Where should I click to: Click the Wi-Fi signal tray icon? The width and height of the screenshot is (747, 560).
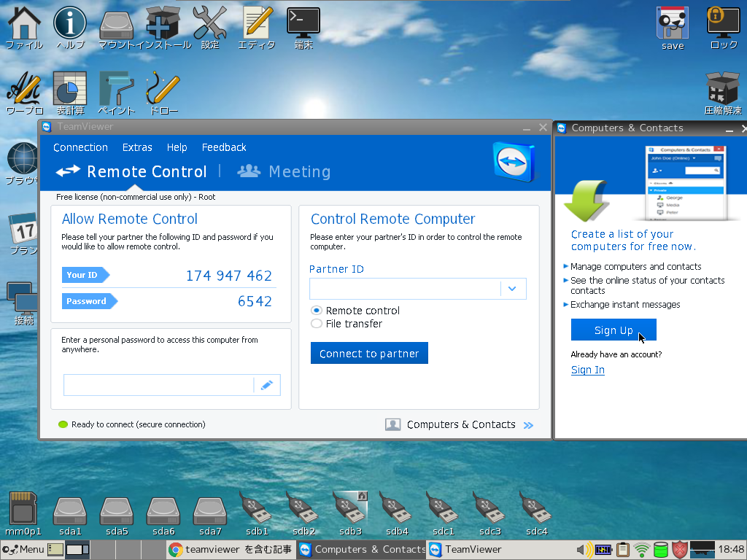(642, 550)
